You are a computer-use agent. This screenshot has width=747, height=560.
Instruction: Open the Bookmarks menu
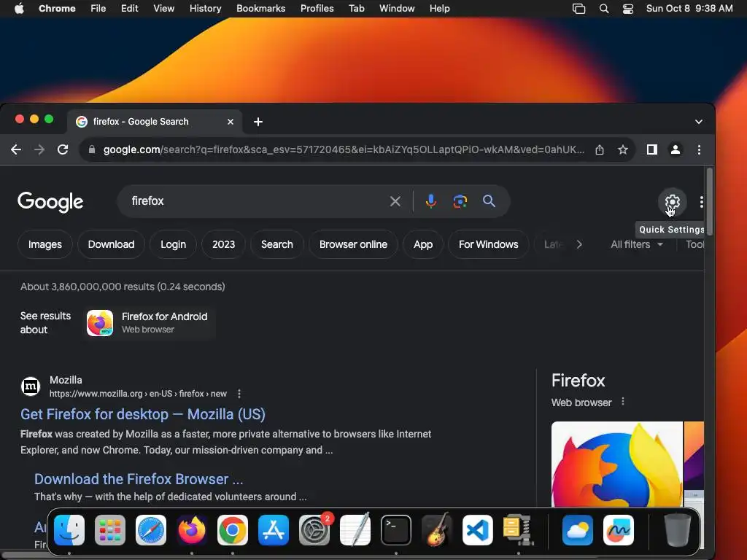tap(260, 9)
